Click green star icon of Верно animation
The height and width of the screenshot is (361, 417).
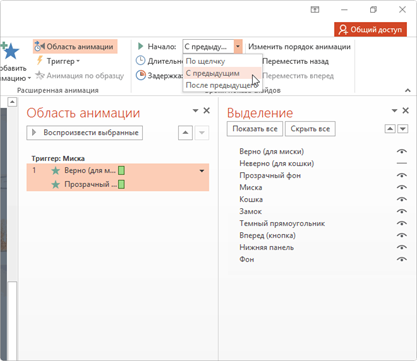tap(56, 171)
